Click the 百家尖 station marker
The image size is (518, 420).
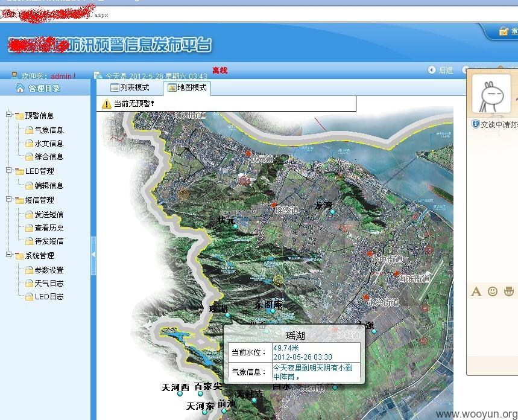[x=200, y=393]
